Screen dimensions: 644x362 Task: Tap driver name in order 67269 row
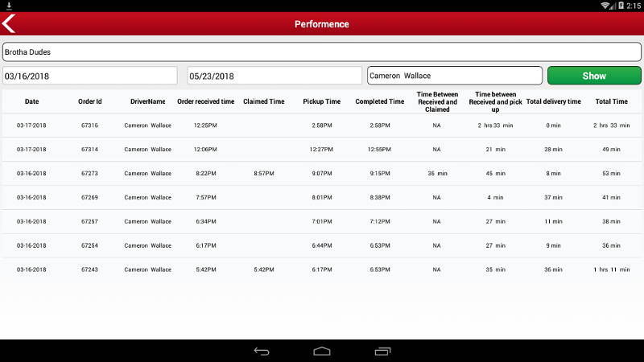tap(148, 197)
